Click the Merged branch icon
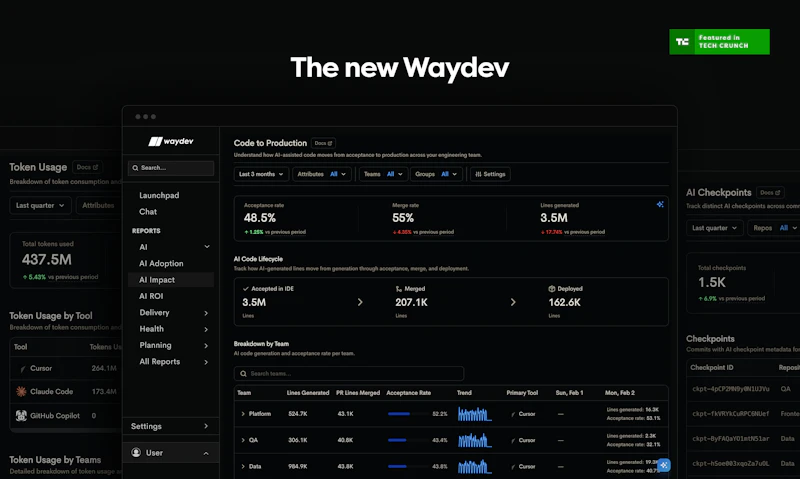The image size is (800, 479). pyautogui.click(x=399, y=289)
